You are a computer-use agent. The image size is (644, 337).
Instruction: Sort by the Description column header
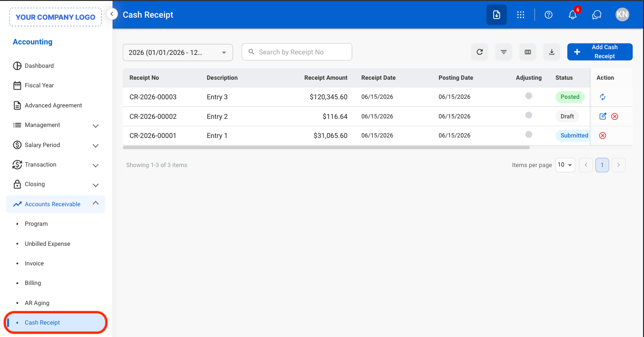[222, 78]
